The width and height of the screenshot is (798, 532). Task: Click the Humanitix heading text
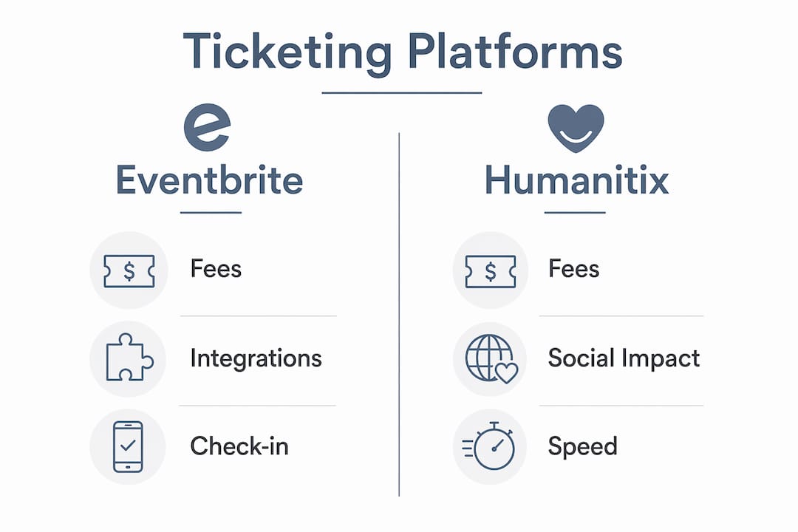[576, 180]
